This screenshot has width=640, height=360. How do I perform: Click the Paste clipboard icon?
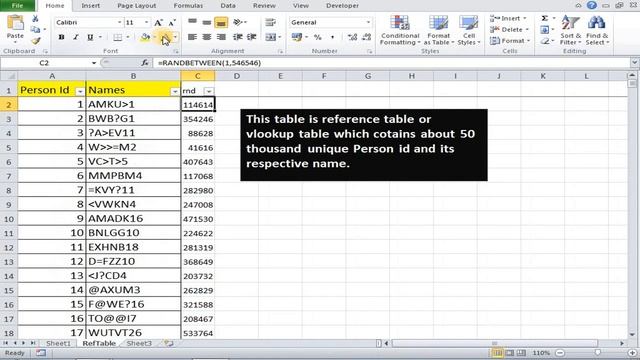(15, 23)
